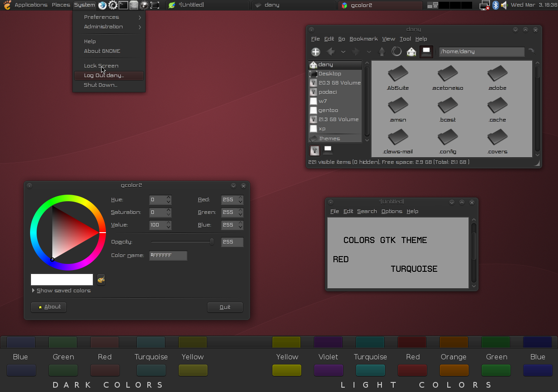
Task: Toggle the drive-icon side pane mode button
Action: 314,151
